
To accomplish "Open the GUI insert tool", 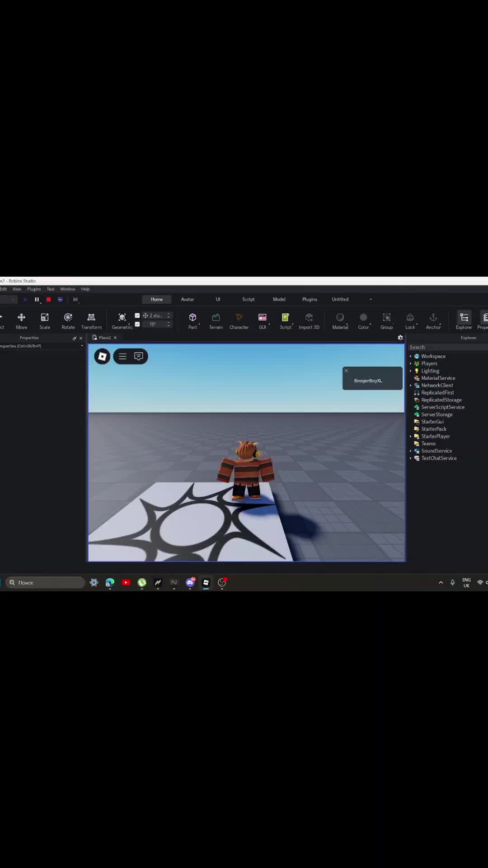I will click(x=263, y=321).
